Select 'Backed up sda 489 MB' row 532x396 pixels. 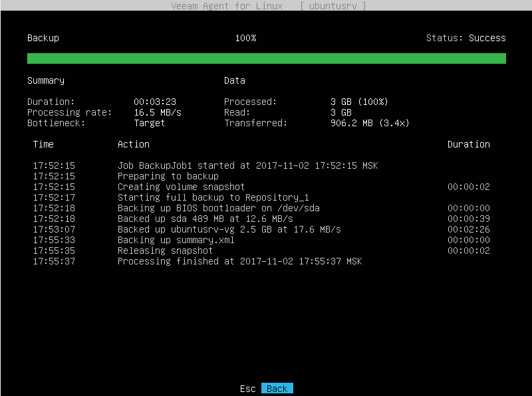[261, 219]
